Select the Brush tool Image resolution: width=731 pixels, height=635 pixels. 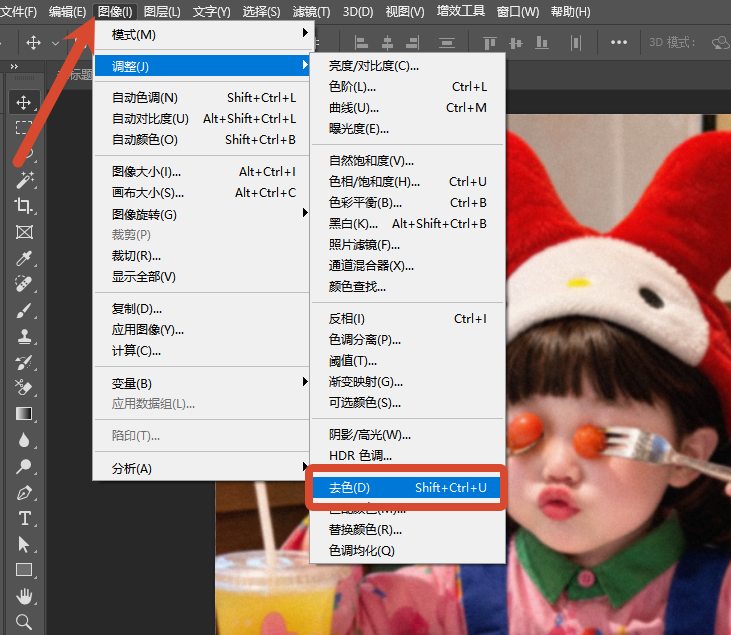click(x=24, y=311)
